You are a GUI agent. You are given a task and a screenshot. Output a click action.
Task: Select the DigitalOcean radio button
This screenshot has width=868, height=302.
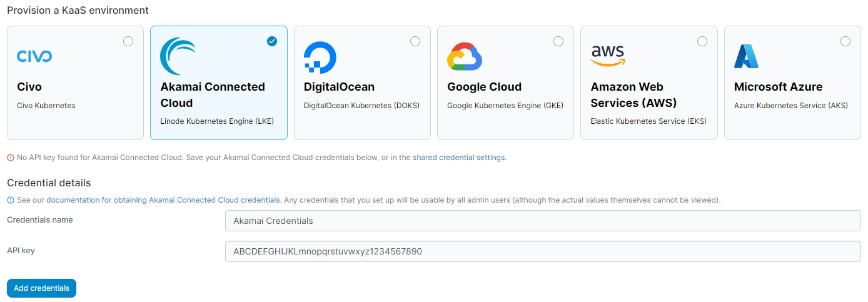click(x=415, y=41)
